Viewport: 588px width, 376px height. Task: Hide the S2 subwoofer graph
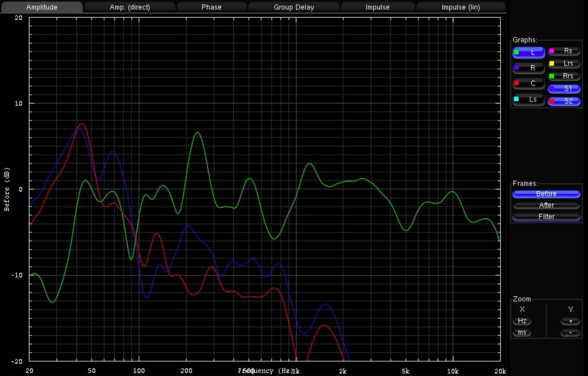coord(564,101)
